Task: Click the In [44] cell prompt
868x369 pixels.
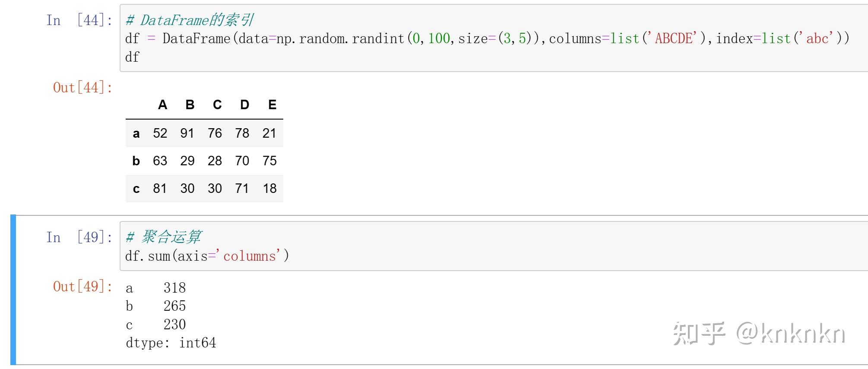Action: tap(79, 20)
